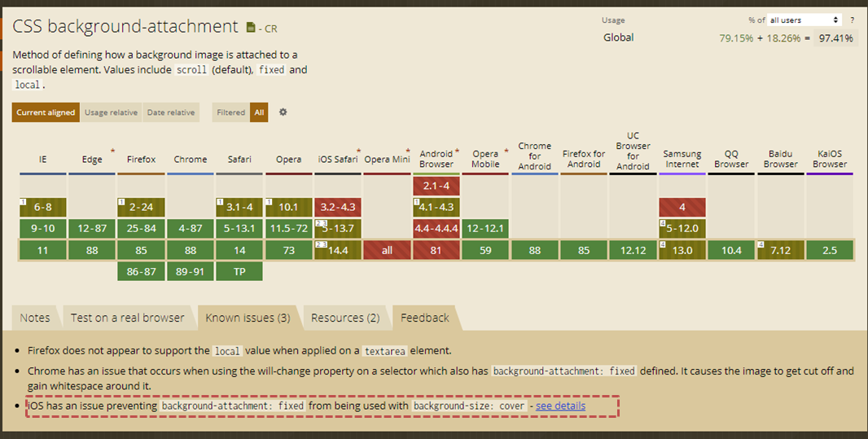Click the Samsung Internet 5-12.0 cell
The height and width of the screenshot is (439, 868).
(682, 228)
